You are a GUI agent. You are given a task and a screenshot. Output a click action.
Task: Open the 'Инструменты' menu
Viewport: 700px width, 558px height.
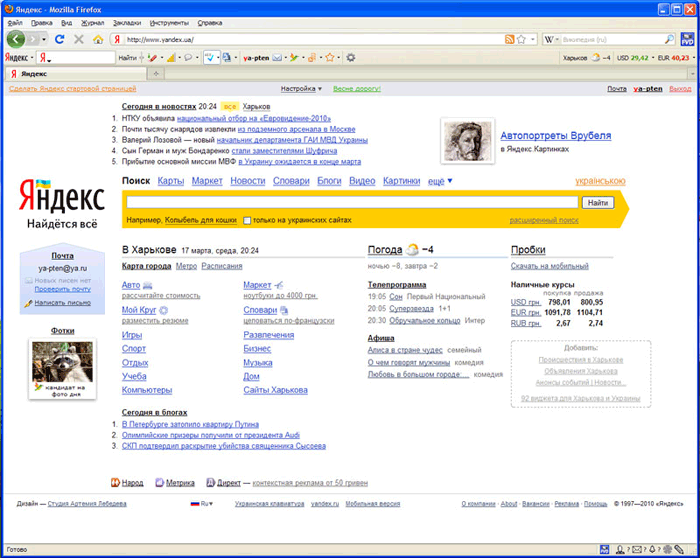coord(169,21)
